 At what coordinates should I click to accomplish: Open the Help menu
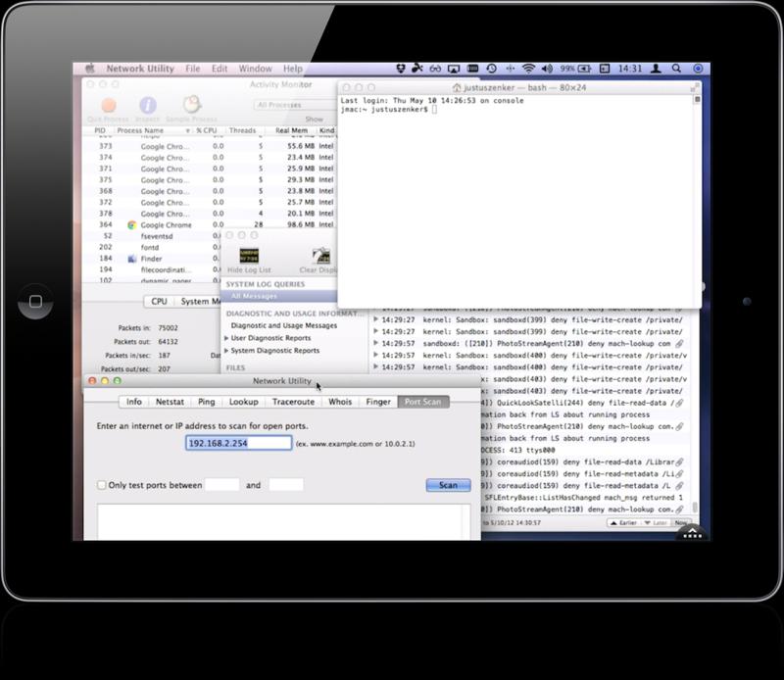tap(292, 69)
